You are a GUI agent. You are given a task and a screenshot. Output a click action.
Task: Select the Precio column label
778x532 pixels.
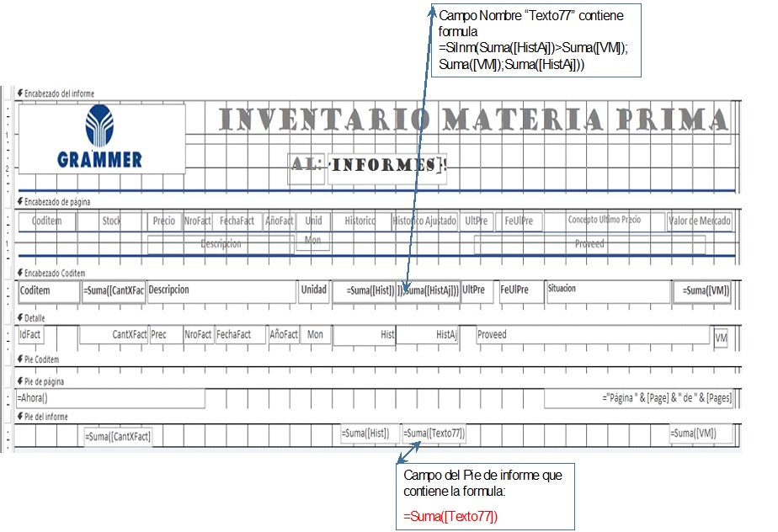tap(164, 221)
